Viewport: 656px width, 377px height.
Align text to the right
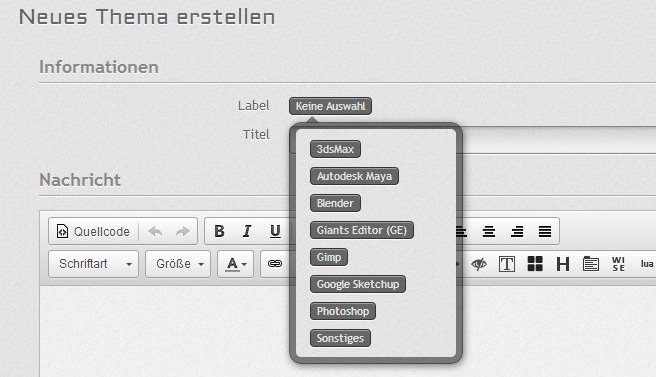click(x=517, y=231)
